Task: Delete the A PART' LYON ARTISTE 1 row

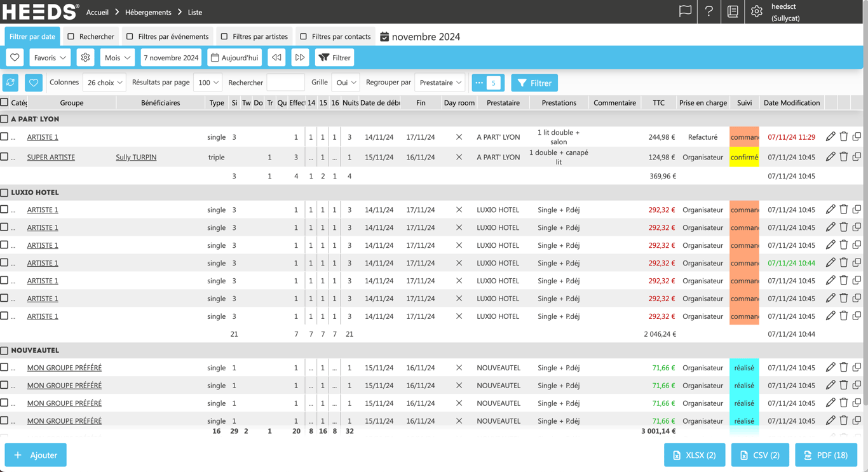Action: tap(844, 137)
